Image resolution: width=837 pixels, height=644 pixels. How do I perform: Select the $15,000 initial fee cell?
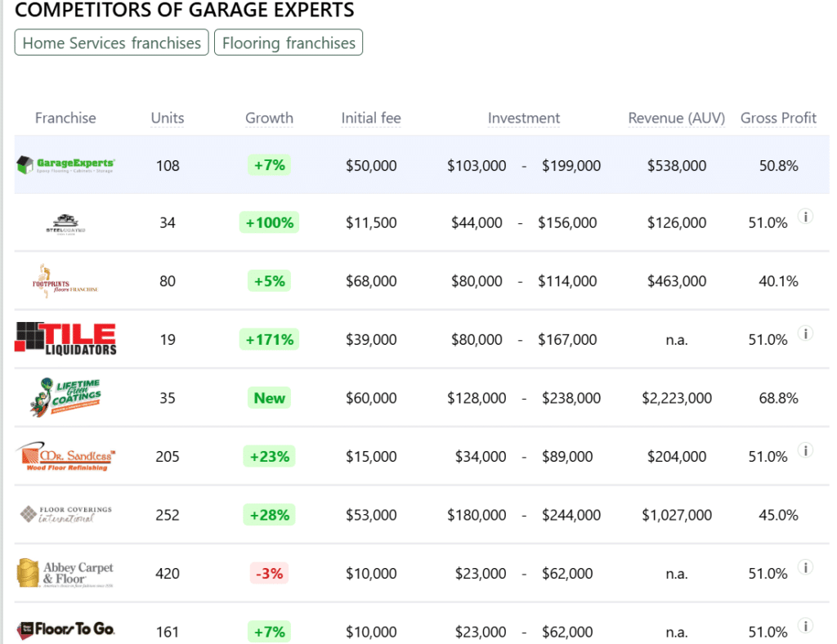pos(371,457)
